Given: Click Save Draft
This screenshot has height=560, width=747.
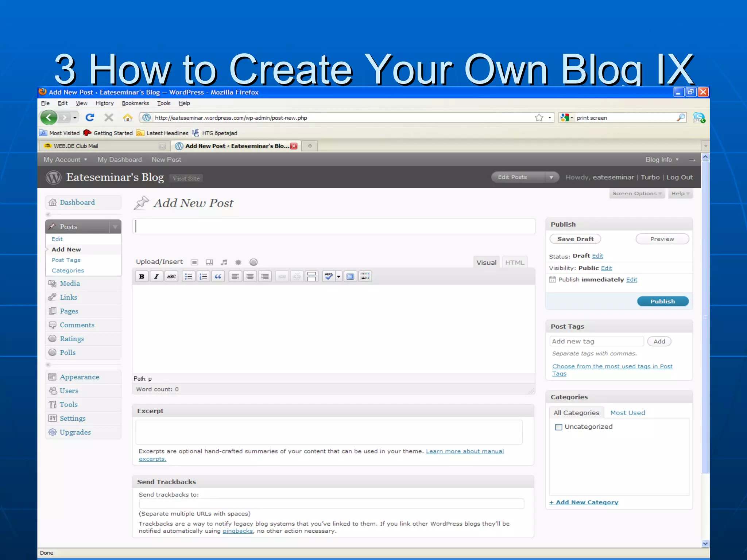Looking at the screenshot, I should (x=575, y=239).
